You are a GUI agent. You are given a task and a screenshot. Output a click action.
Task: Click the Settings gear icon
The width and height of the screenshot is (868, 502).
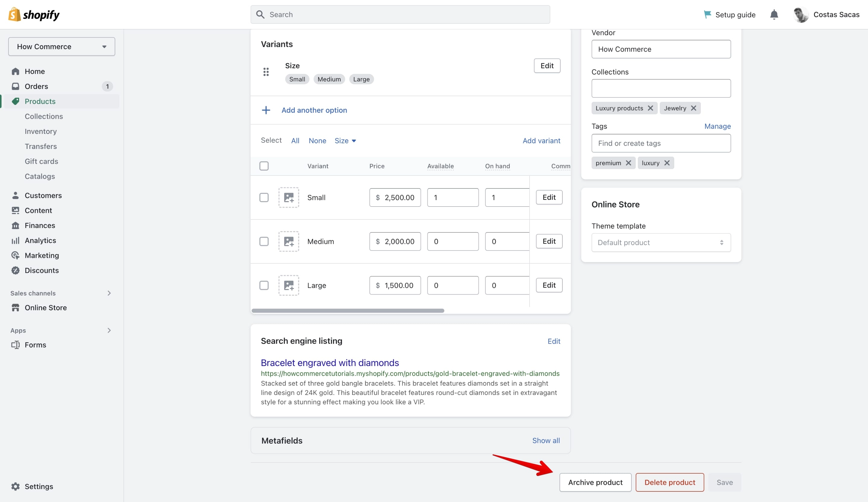point(15,487)
